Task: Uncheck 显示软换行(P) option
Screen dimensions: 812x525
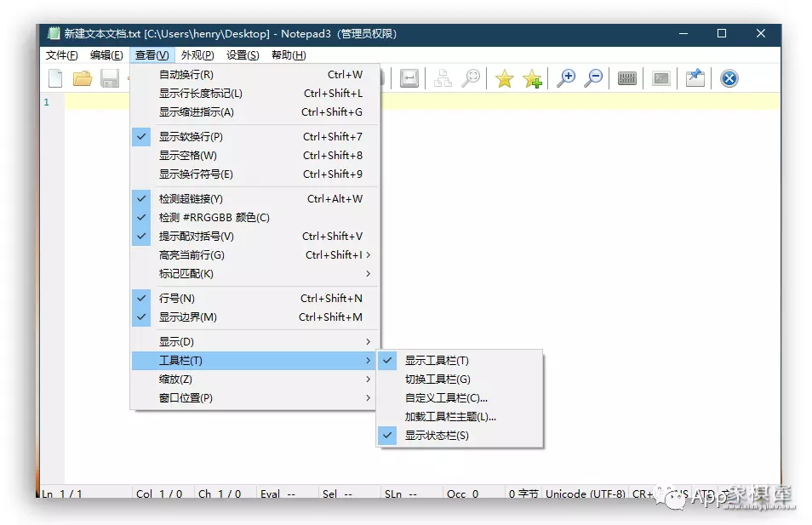Action: 255,137
